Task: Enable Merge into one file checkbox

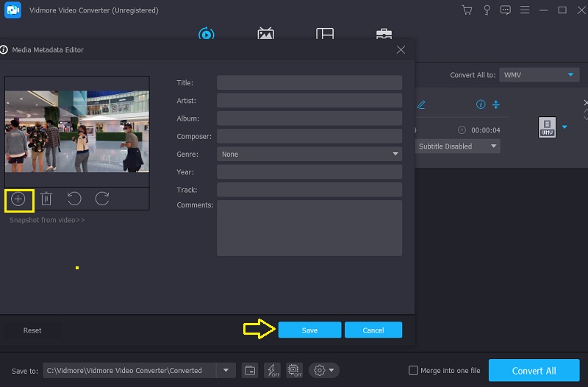Action: (x=414, y=370)
